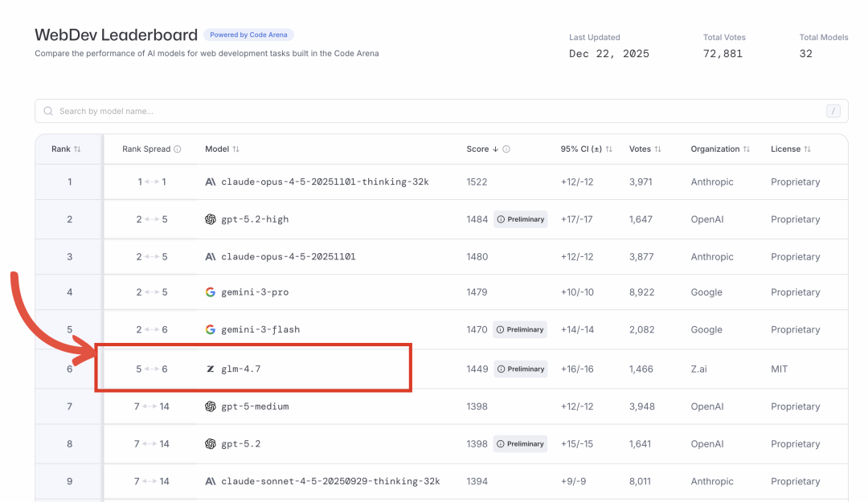The height and width of the screenshot is (502, 868).
Task: Open the claude-opus-4-5-20251101 model link
Action: 288,257
